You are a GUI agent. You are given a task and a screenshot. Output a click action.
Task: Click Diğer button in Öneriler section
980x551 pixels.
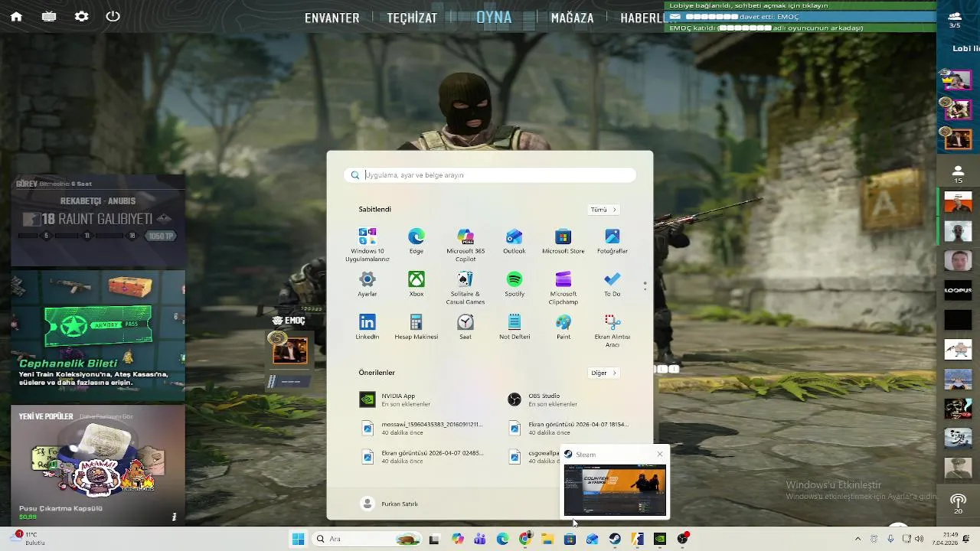click(x=603, y=373)
